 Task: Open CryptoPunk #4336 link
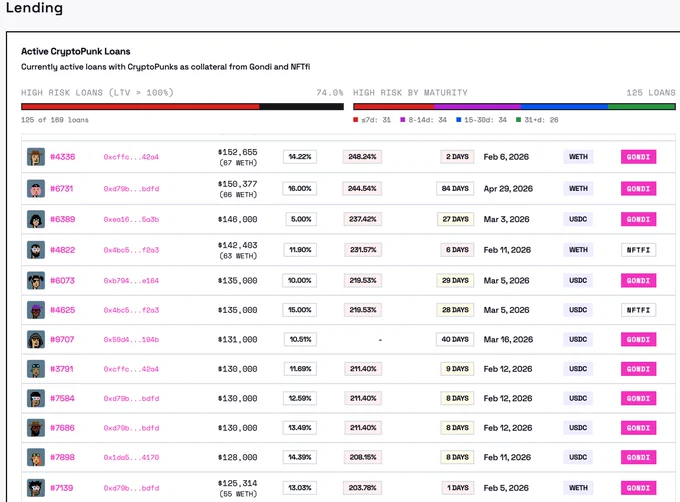coord(62,157)
